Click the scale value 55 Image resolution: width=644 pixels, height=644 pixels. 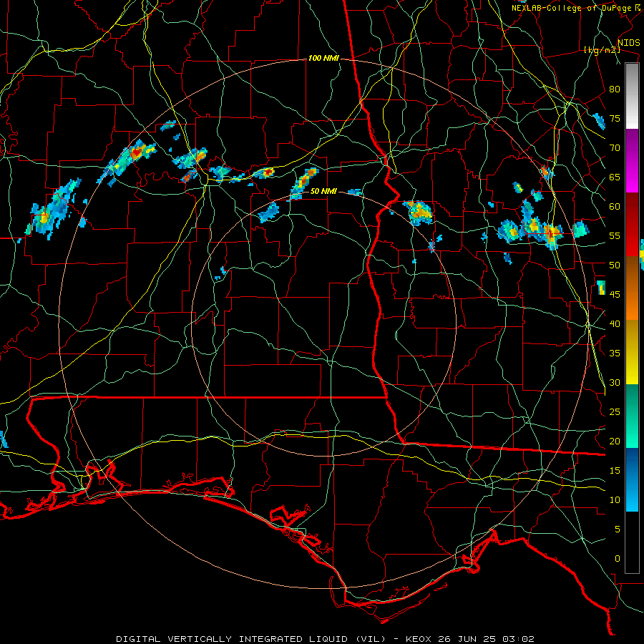[615, 235]
